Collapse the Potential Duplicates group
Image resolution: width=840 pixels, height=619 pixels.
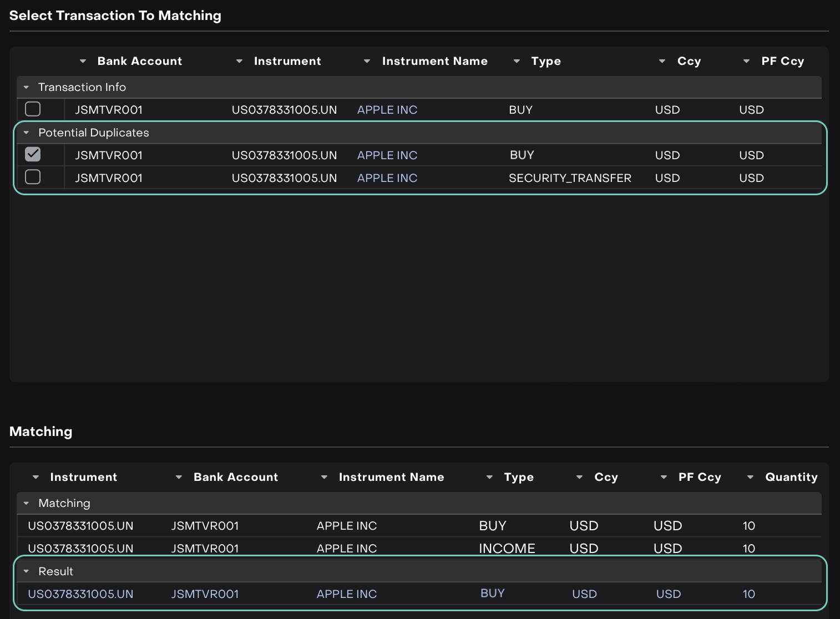coord(26,133)
